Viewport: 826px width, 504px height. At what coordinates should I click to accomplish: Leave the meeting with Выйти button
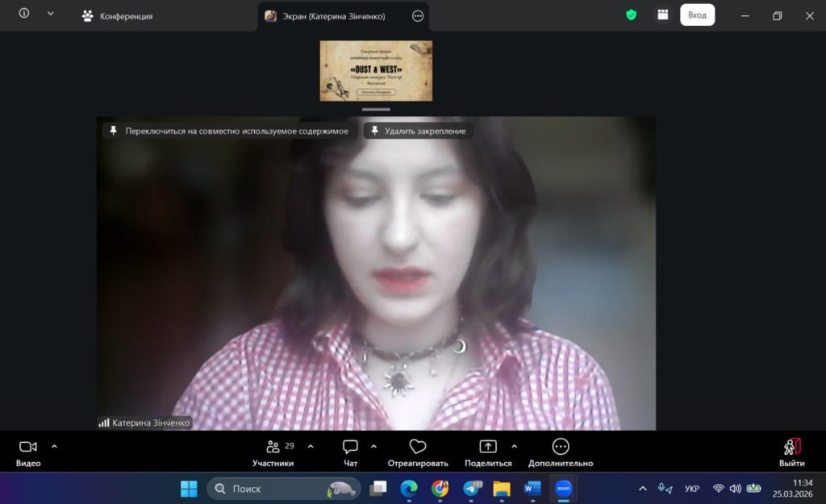pyautogui.click(x=791, y=452)
